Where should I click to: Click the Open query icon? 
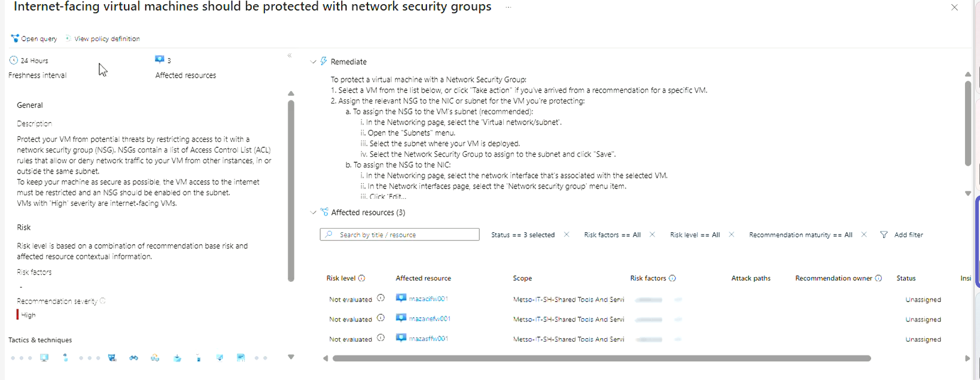coord(14,38)
